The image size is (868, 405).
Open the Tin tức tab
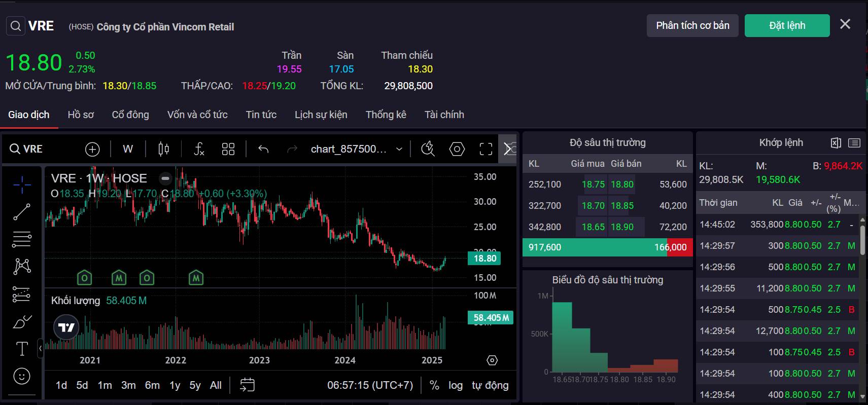pos(261,115)
